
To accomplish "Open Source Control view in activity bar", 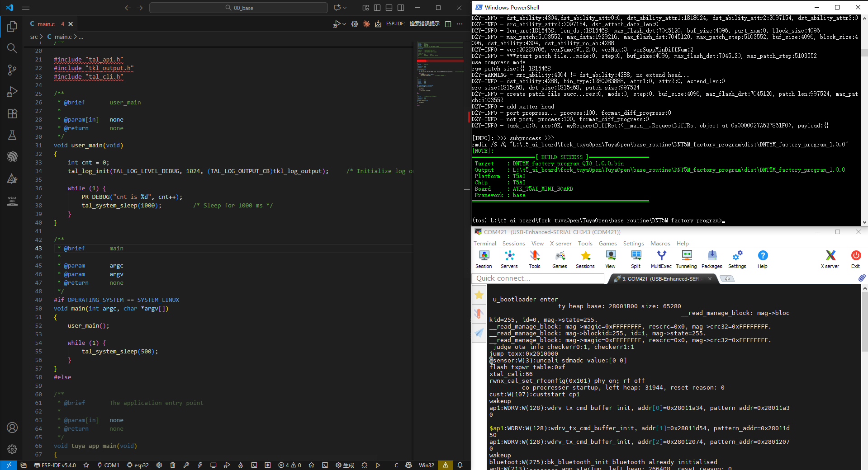I will tap(12, 70).
